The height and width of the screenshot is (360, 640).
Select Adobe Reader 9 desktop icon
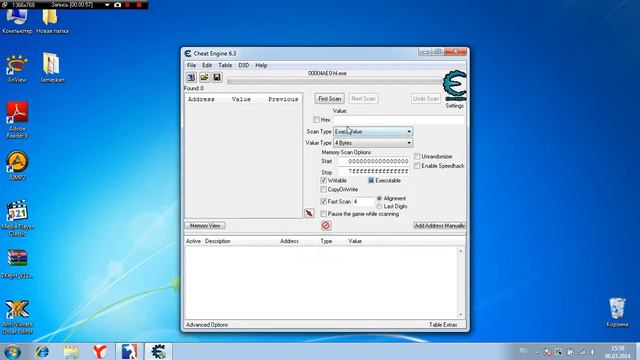point(17,120)
